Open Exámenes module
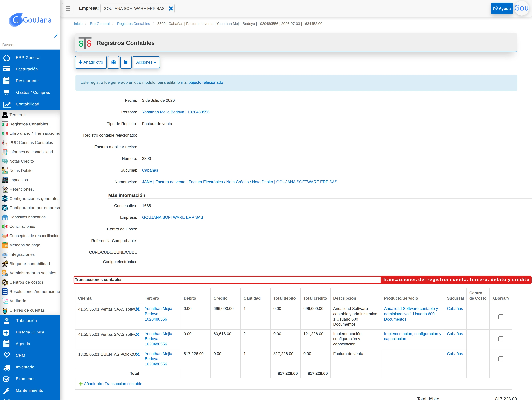The height and width of the screenshot is (400, 532). 30,379
